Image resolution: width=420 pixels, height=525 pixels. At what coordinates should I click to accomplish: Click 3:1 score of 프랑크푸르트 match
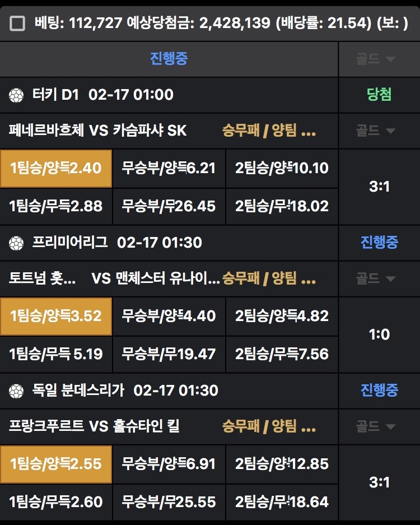pos(379,482)
